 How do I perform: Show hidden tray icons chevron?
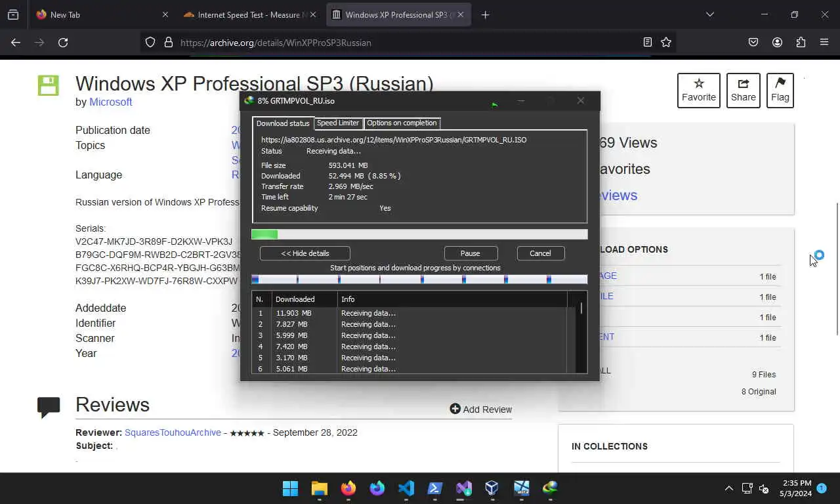[x=728, y=488]
